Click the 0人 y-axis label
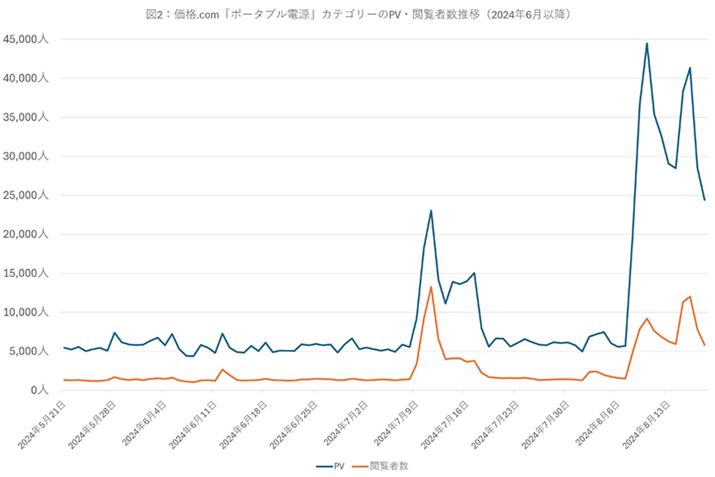Viewport: 715px width, 477px height. (40, 390)
